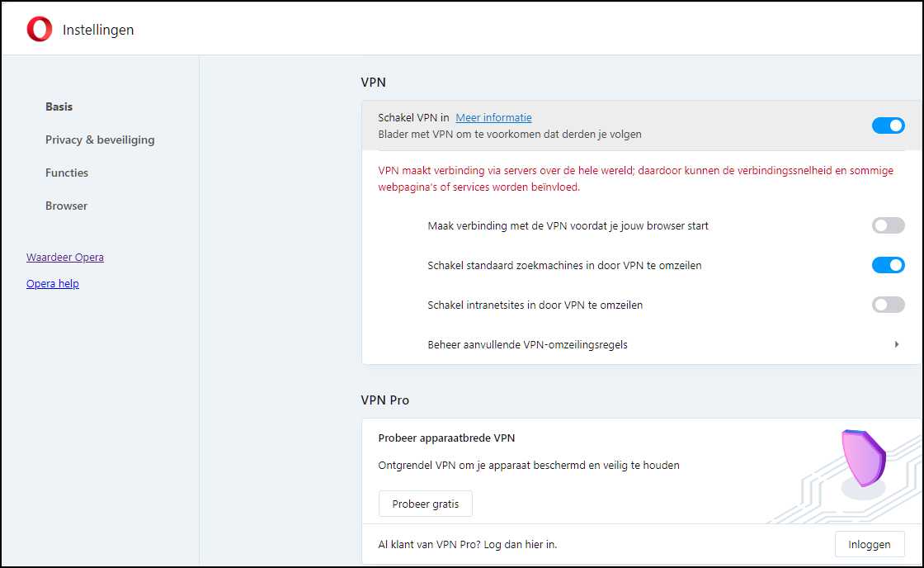Click the 'Al klant van VPN Pro?' text
This screenshot has width=924, height=568.
click(467, 544)
